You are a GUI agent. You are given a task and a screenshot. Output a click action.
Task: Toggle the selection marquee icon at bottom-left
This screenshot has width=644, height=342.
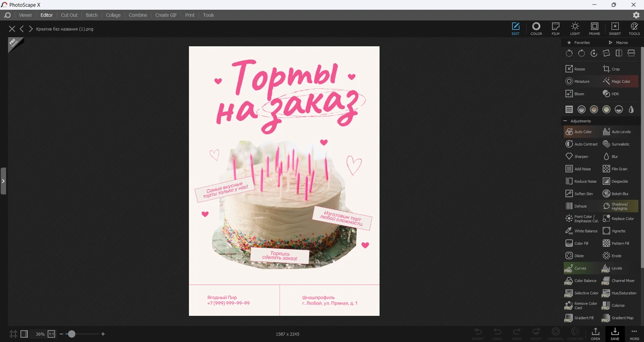tap(13, 334)
